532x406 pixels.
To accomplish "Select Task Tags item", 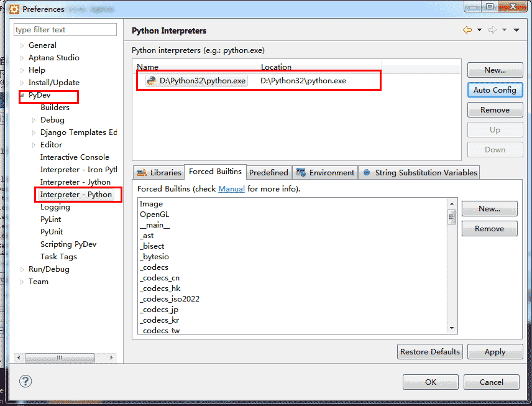I will 58,257.
